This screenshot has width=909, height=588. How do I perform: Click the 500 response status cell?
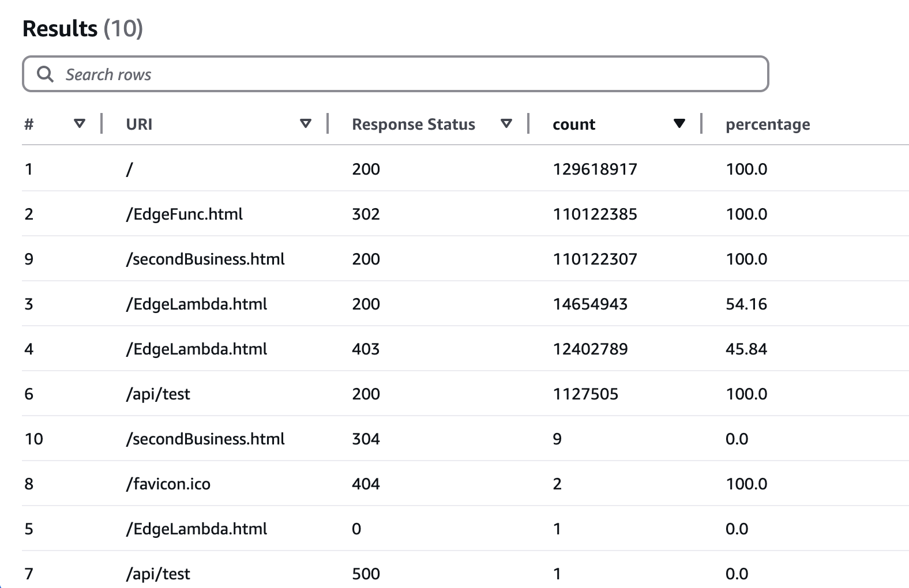tap(366, 574)
